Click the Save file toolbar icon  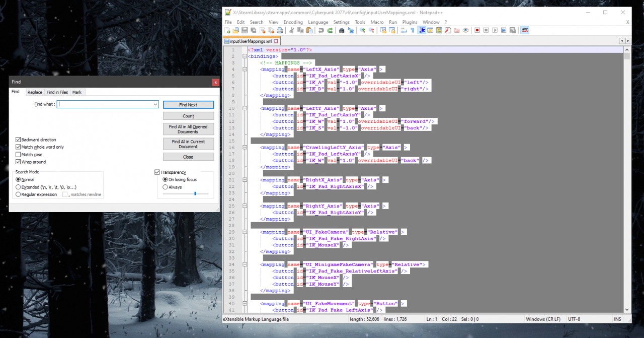245,30
